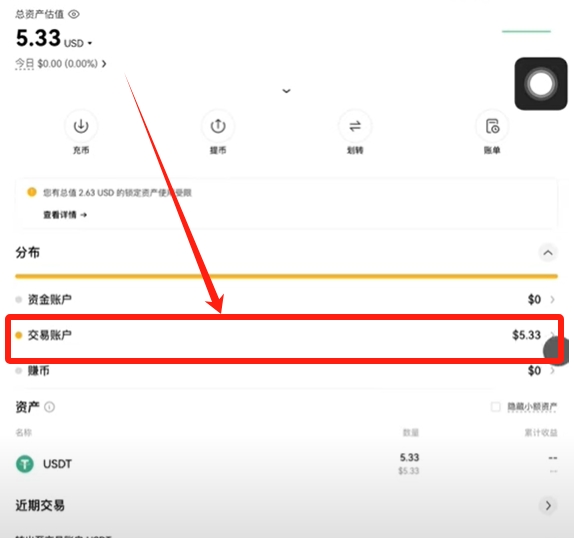Image resolution: width=574 pixels, height=538 pixels.
Task: Click the 查看详情 link
Action: point(65,215)
